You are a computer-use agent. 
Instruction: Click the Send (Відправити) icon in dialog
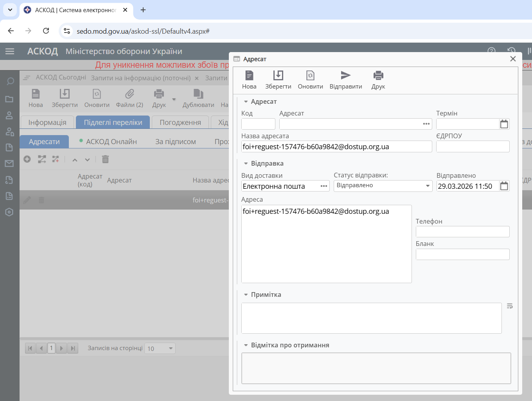tap(345, 76)
